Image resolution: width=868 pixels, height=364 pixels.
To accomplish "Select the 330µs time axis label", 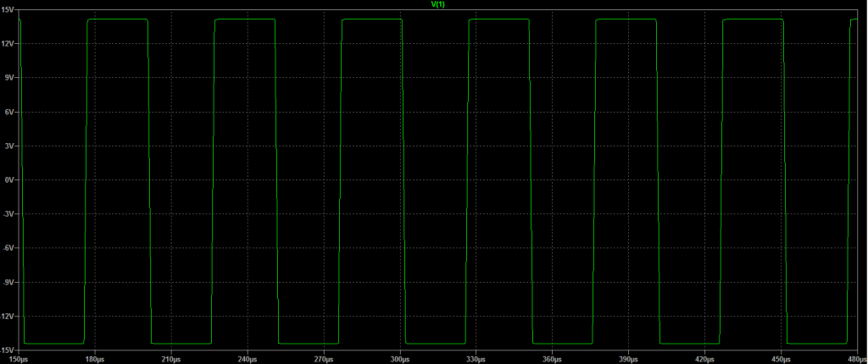I will 476,358.
